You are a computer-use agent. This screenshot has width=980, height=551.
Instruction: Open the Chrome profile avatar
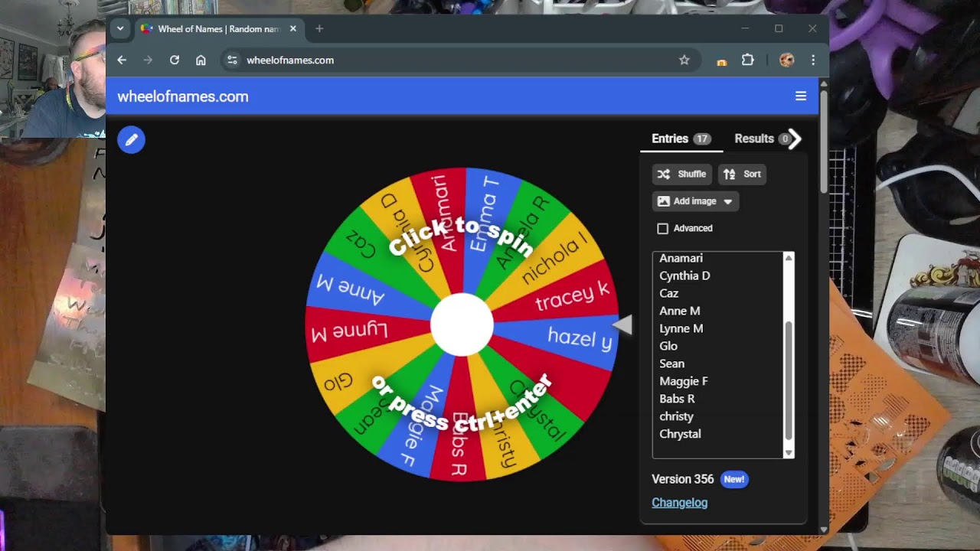786,60
